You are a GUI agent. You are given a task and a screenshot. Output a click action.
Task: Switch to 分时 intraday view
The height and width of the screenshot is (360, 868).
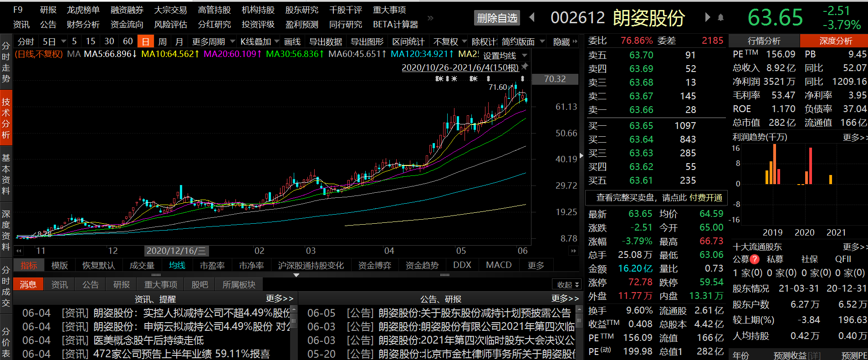26,41
